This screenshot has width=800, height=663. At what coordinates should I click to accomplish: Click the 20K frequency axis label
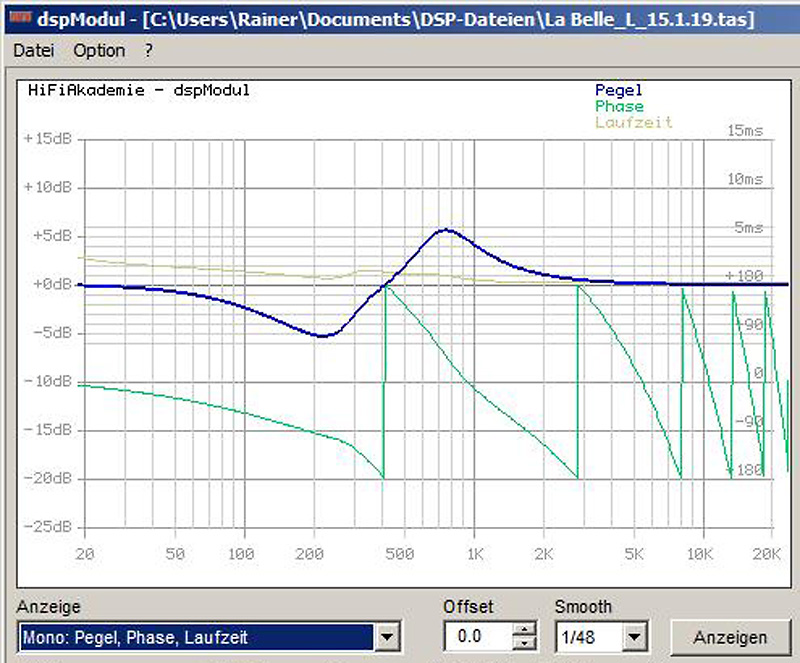tap(767, 554)
